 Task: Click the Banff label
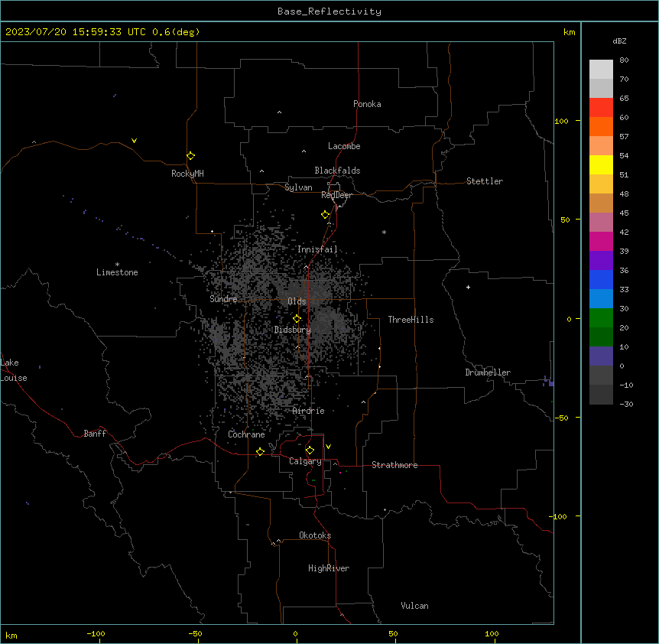pyautogui.click(x=95, y=434)
